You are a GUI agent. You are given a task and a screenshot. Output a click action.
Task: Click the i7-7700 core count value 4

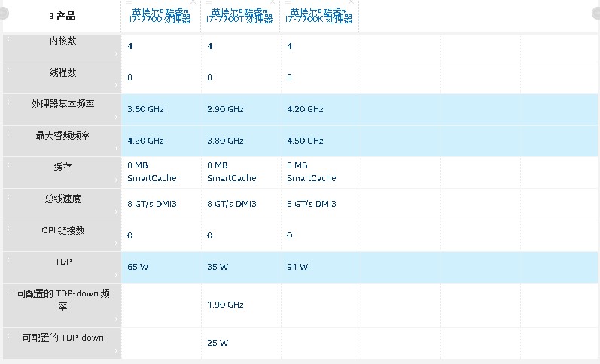pos(130,46)
